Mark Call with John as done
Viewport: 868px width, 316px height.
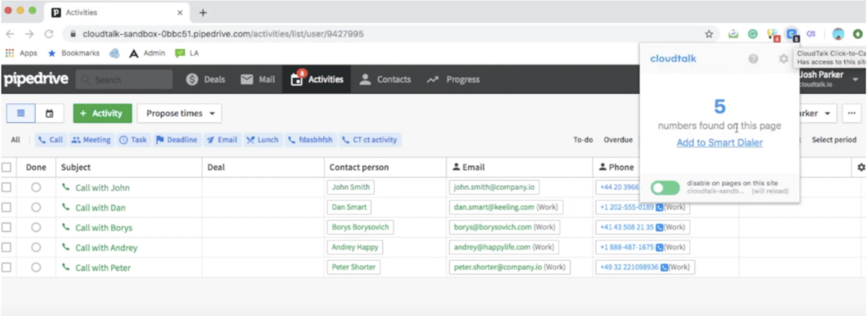pos(36,187)
